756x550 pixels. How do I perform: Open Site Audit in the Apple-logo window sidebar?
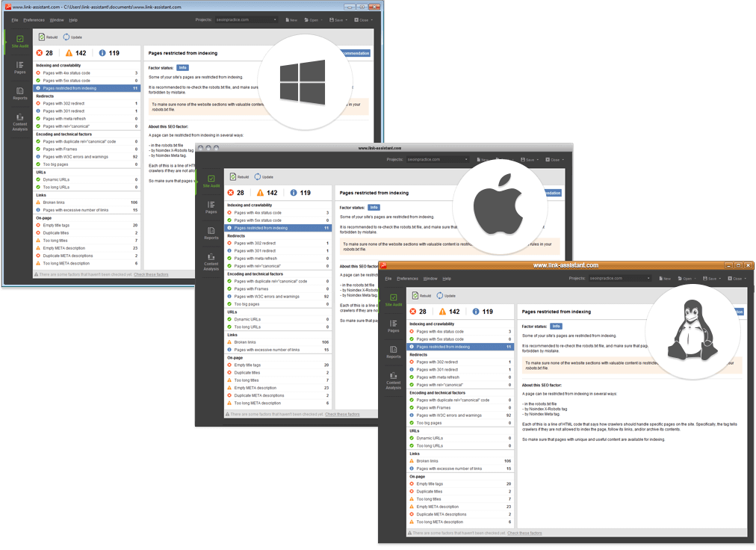(211, 181)
